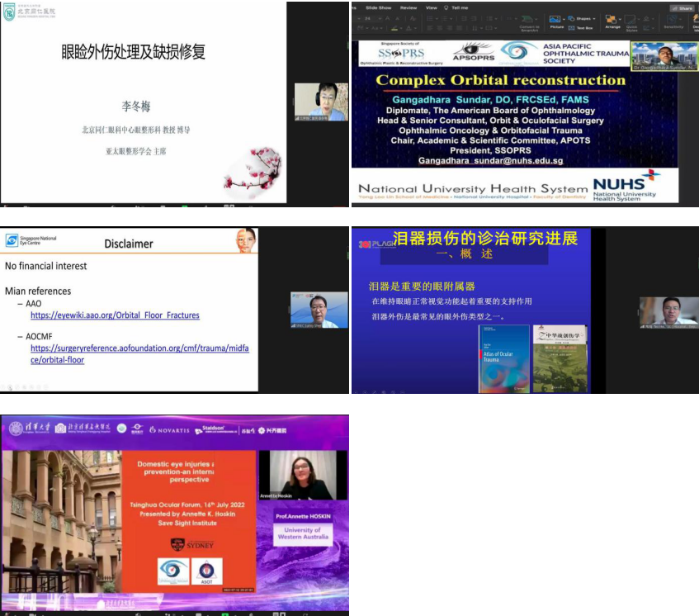This screenshot has height=616, width=699.
Task: Open Quick Styles in the ribbon
Action: click(631, 21)
